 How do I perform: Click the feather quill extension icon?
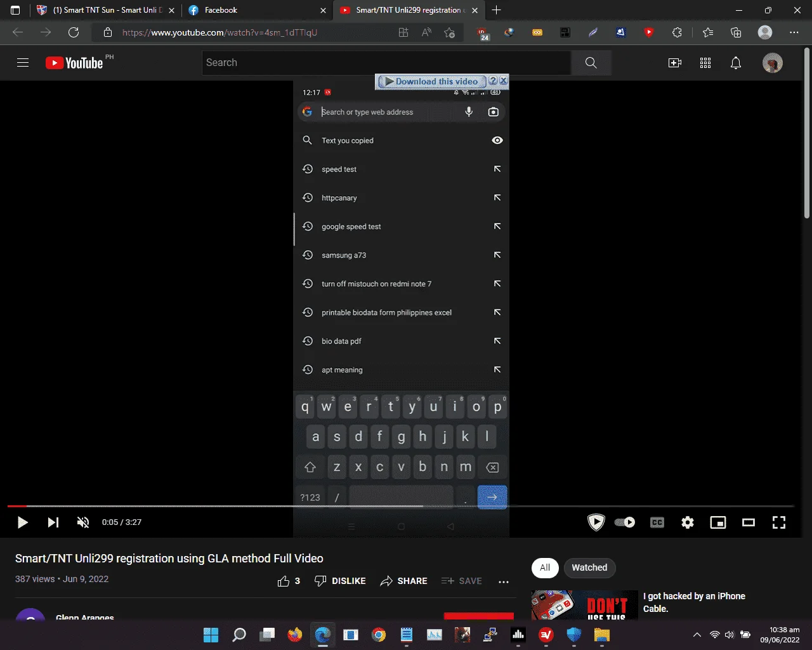pos(593,32)
